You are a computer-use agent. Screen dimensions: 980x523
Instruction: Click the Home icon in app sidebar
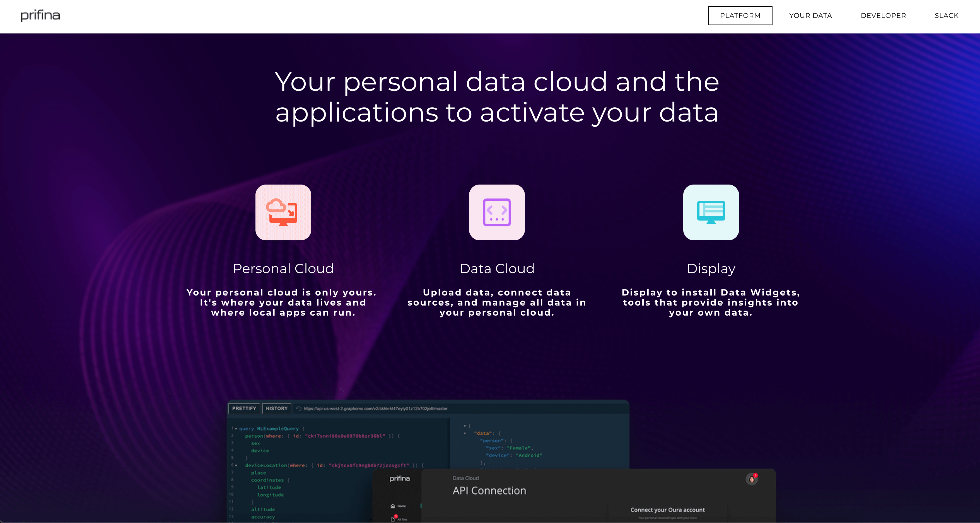pyautogui.click(x=393, y=506)
